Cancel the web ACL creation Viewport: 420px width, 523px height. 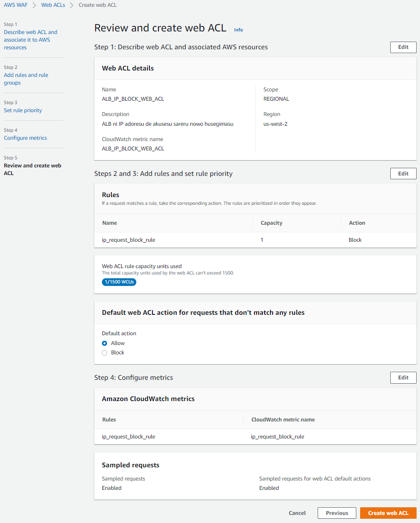click(297, 513)
